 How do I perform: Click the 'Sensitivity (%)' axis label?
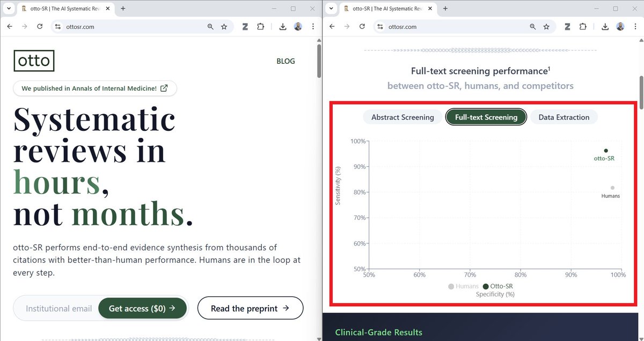(338, 186)
